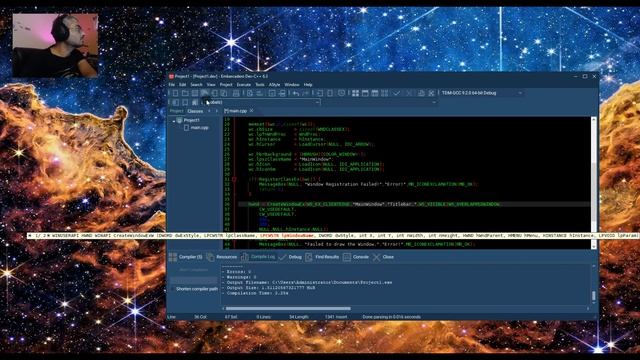Close the main.cpp editor tab

click(x=252, y=111)
